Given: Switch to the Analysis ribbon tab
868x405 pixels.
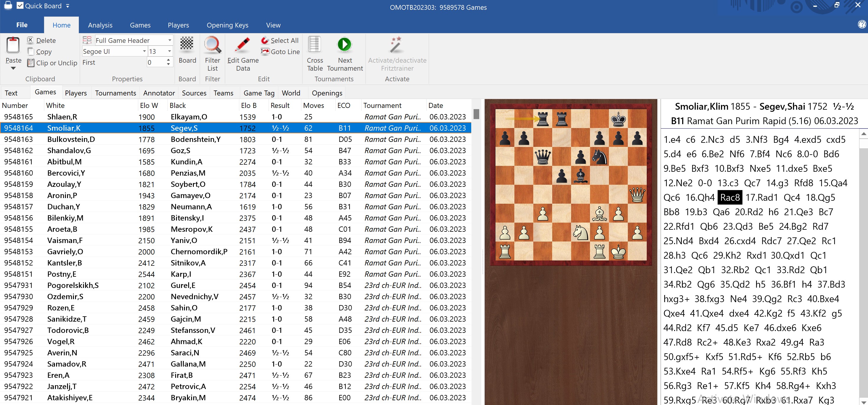Looking at the screenshot, I should click(100, 25).
